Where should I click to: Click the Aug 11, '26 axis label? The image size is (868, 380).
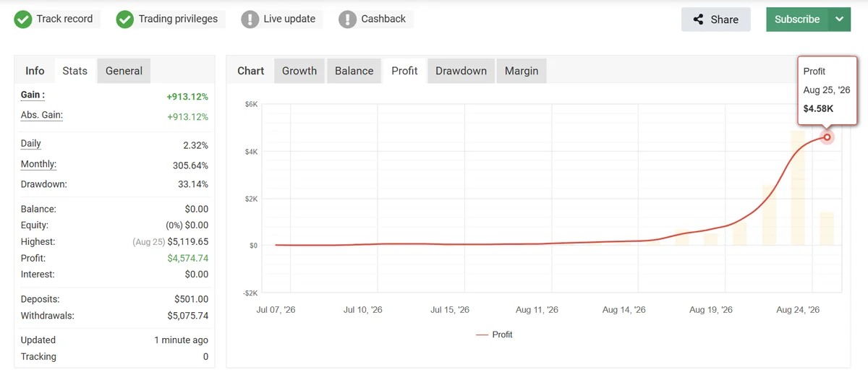(x=537, y=310)
